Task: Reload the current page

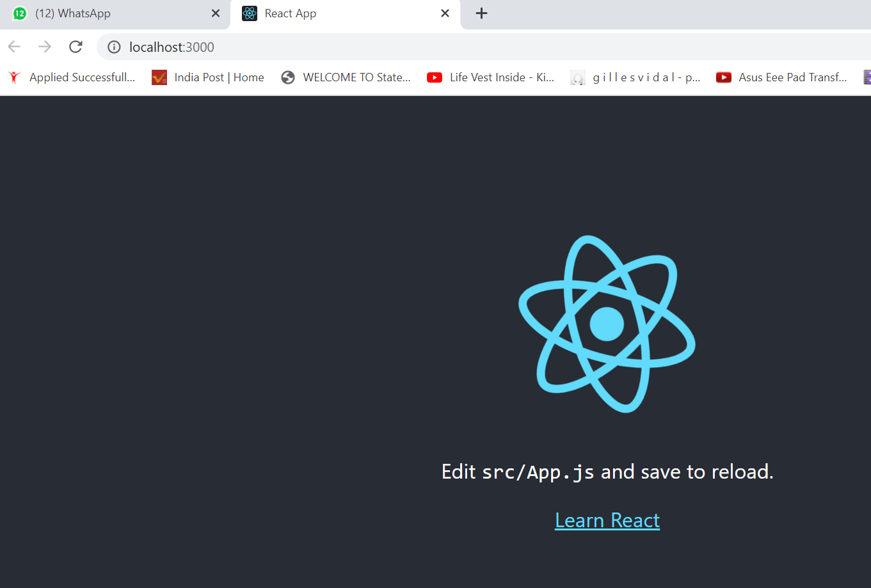Action: coord(76,47)
